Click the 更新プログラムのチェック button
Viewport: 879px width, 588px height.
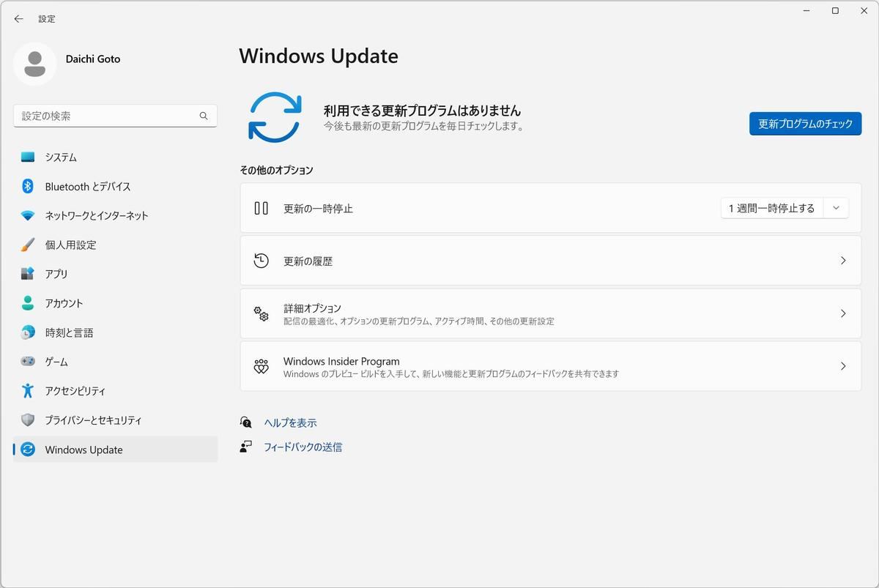805,124
